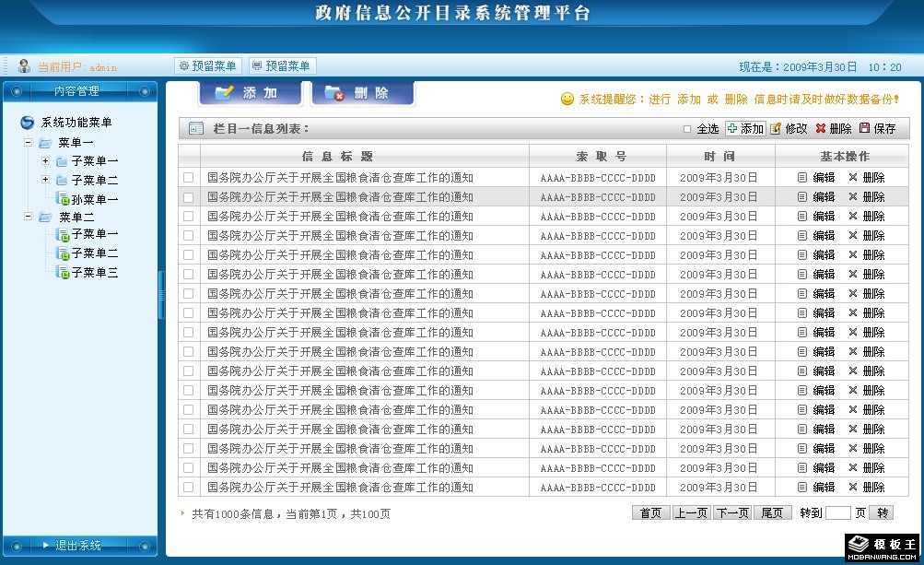This screenshot has width=924, height=565.
Task: Click the globe icon beside 系统功能菜单
Action: coord(27,123)
